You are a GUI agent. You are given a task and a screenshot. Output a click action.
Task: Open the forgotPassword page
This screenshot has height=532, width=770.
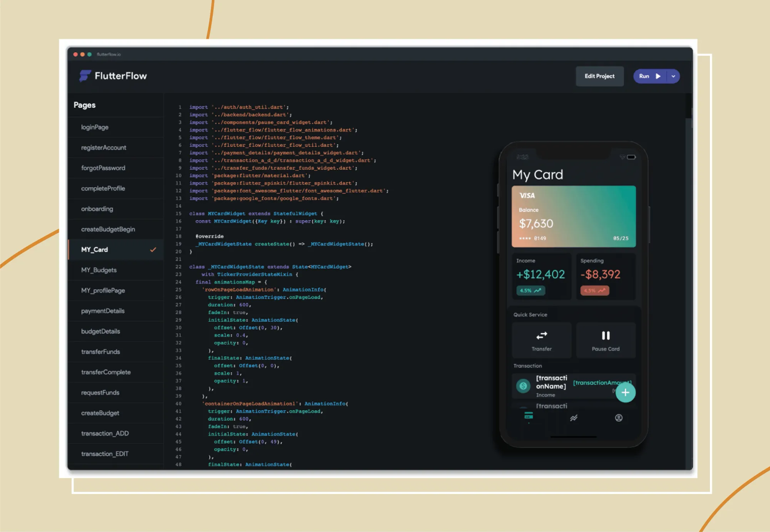[x=115, y=168]
